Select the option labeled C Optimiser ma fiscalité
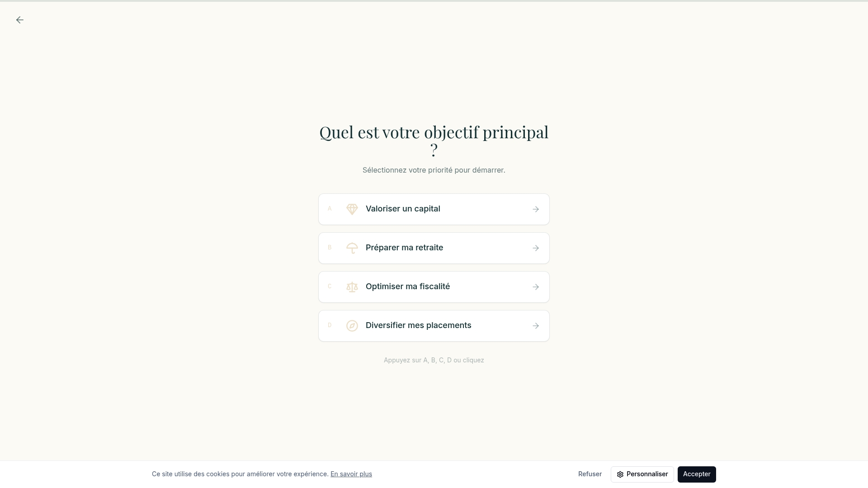 tap(434, 286)
